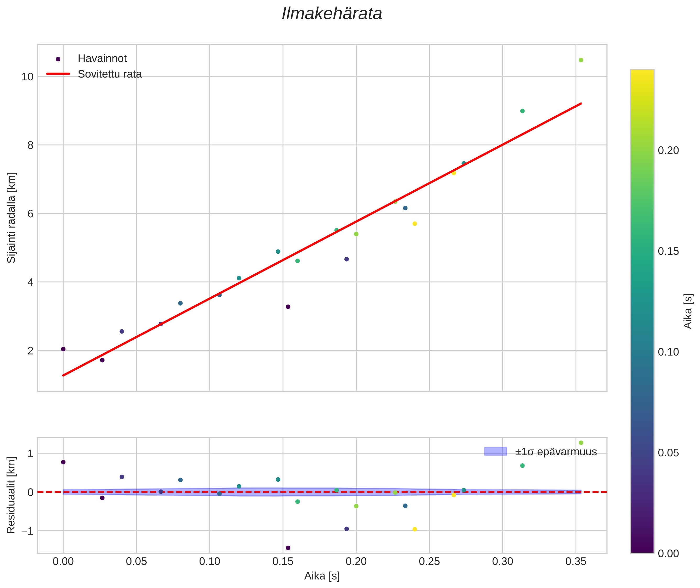Click the Residuaalit [km] axis label

[x=11, y=495]
